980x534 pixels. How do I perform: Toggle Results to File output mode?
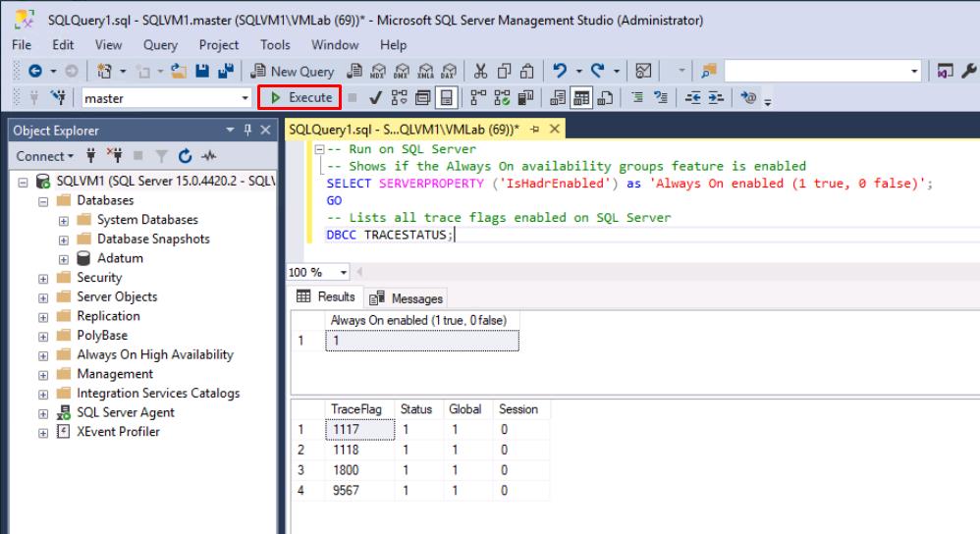coord(605,98)
